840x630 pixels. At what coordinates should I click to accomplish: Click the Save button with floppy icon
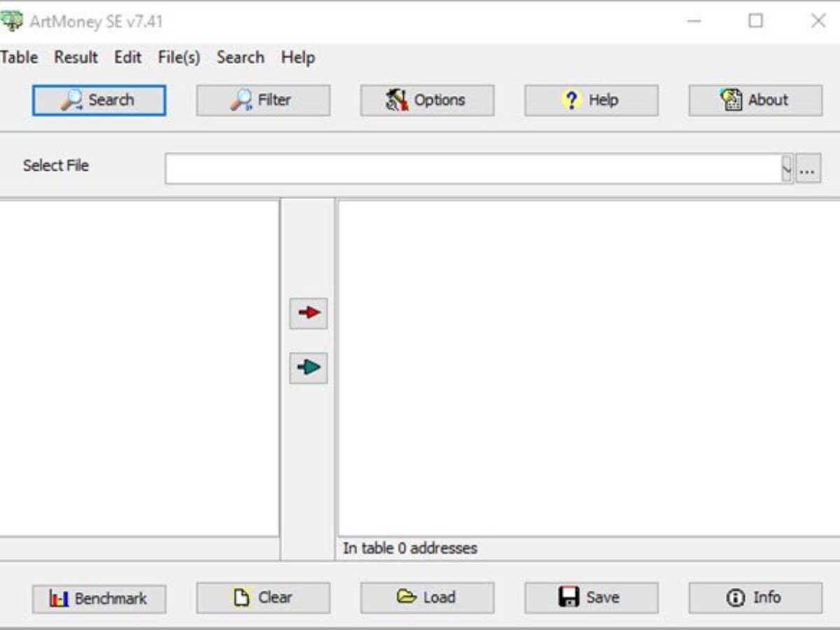pos(591,598)
